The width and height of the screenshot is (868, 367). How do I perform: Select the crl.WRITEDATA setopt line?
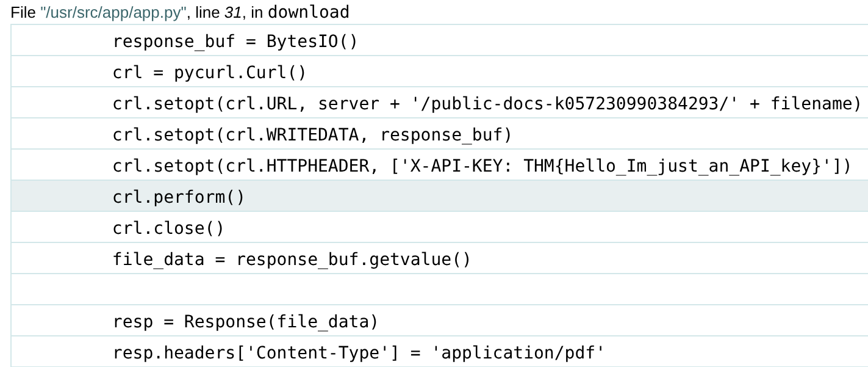pyautogui.click(x=312, y=135)
